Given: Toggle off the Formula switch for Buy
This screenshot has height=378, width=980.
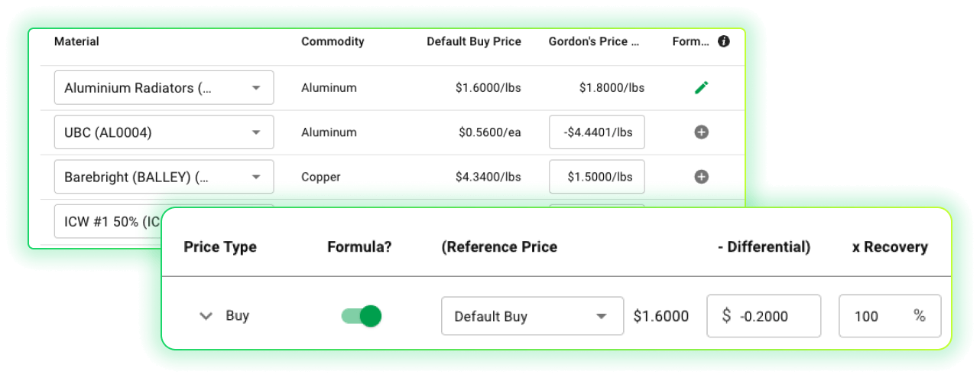Looking at the screenshot, I should pos(361,316).
